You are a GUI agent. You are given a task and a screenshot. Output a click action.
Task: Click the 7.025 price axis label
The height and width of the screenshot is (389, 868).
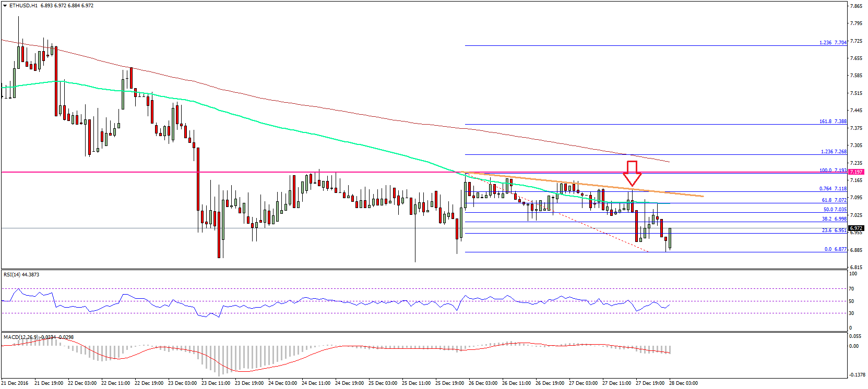856,215
